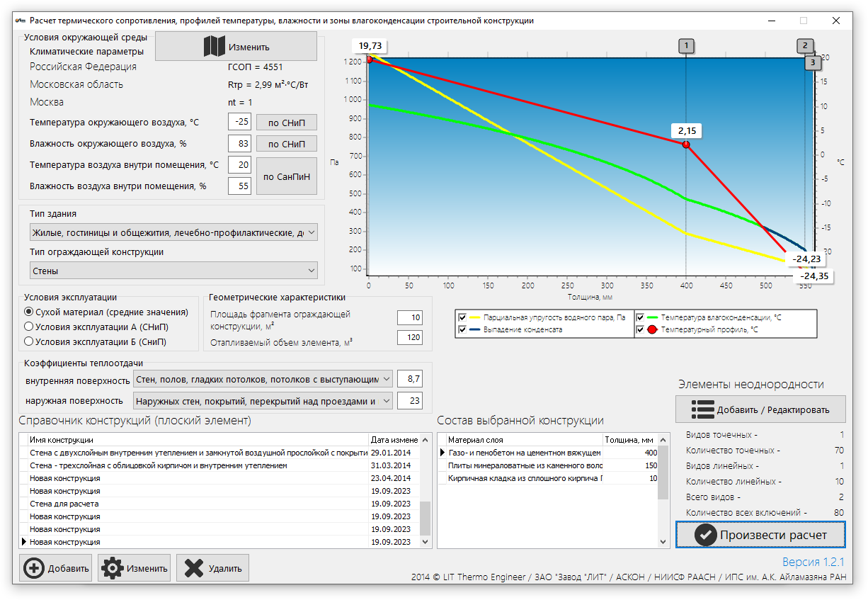868x600 pixels.
Task: Click constructions list scroll down arrow
Action: [x=426, y=542]
